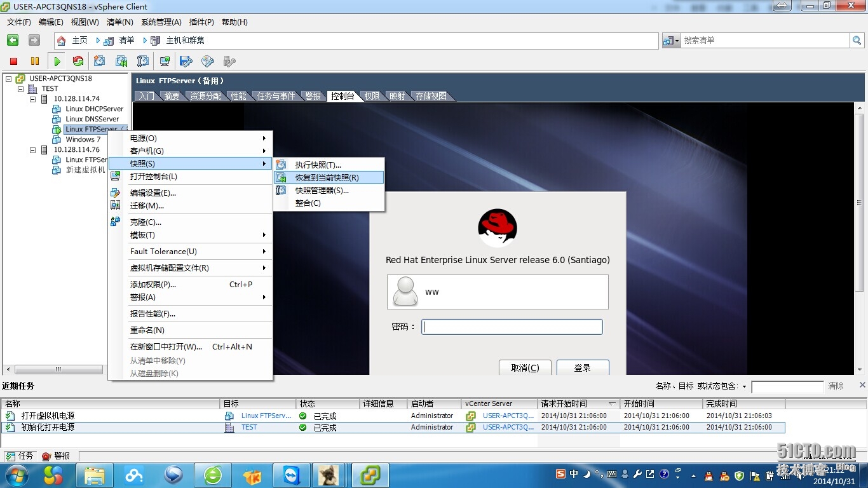Click the yellow Suspend toolbar icon

point(35,61)
